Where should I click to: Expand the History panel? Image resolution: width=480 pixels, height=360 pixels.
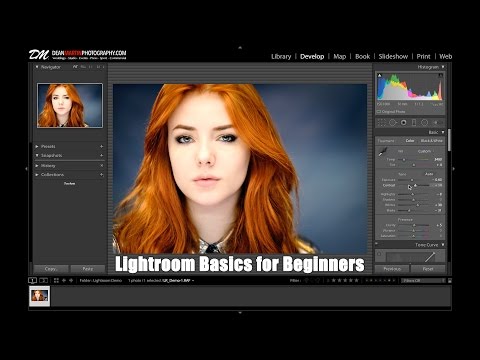37,166
